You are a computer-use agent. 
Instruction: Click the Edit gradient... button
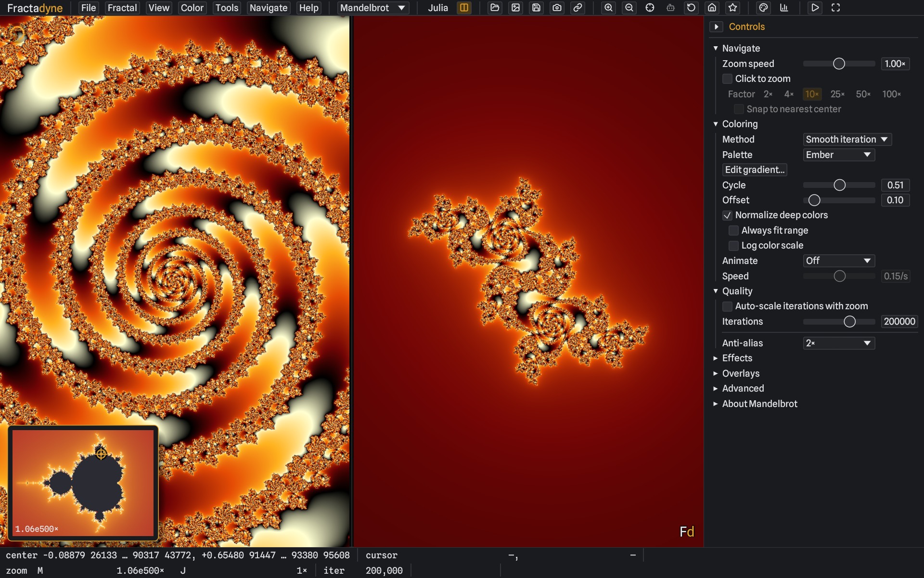755,170
